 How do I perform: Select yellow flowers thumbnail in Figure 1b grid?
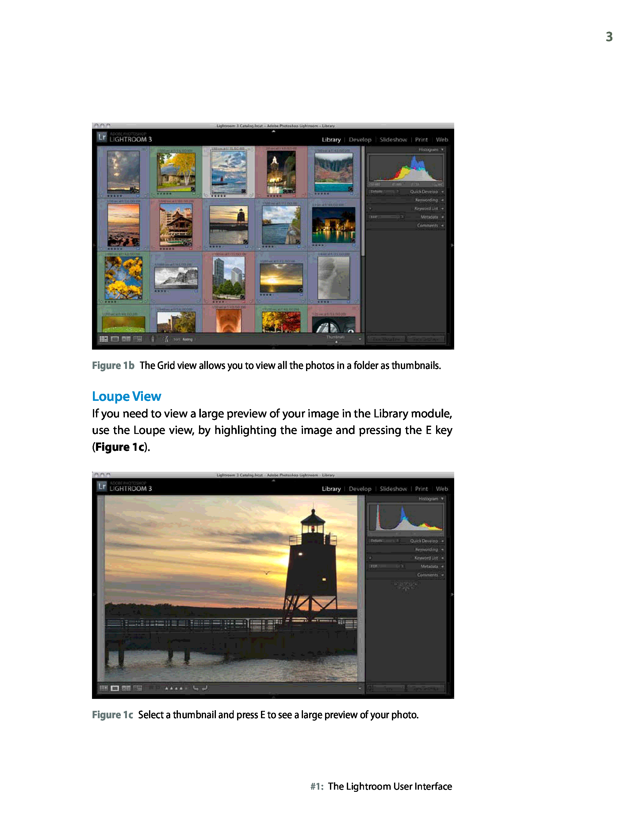click(x=124, y=278)
